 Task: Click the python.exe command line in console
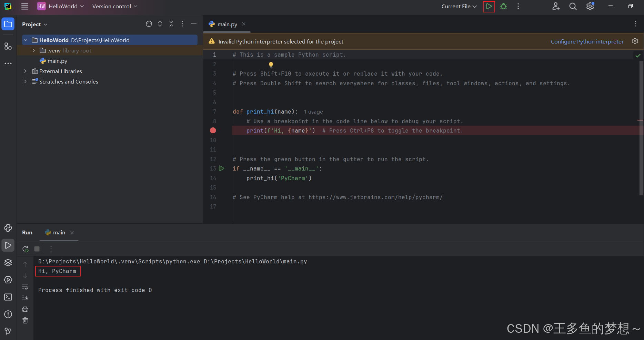172,262
